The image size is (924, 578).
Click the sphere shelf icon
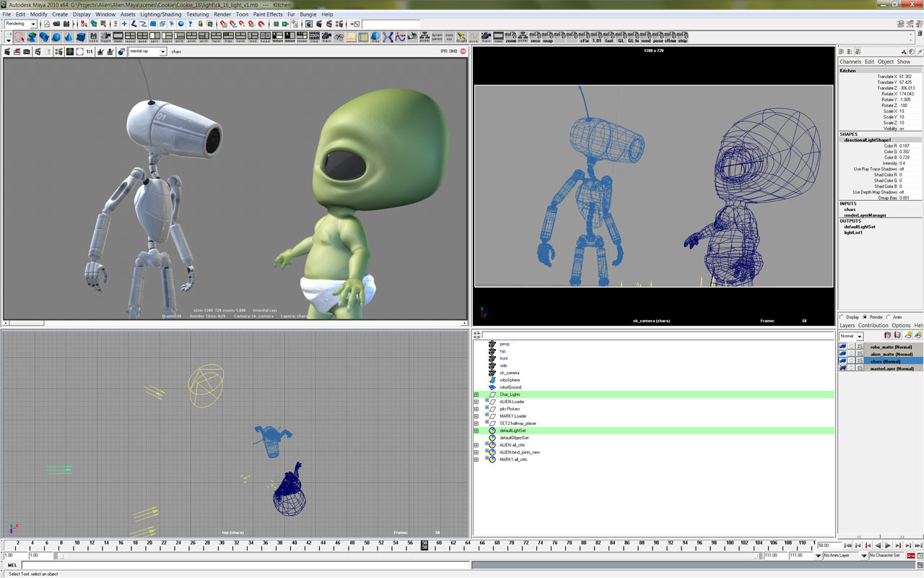tap(56, 37)
